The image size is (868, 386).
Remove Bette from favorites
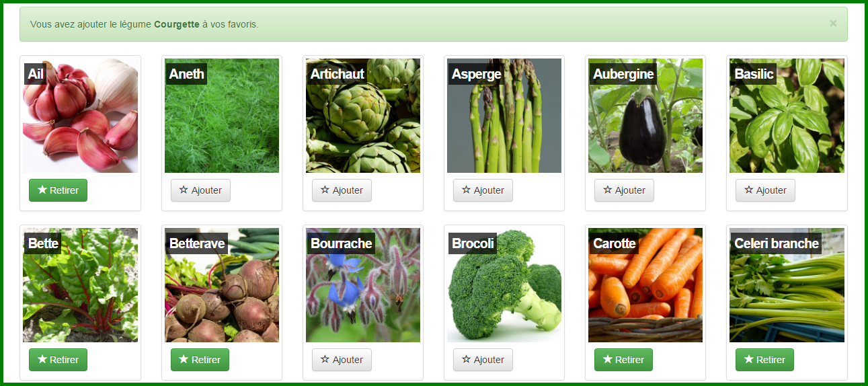(x=58, y=360)
